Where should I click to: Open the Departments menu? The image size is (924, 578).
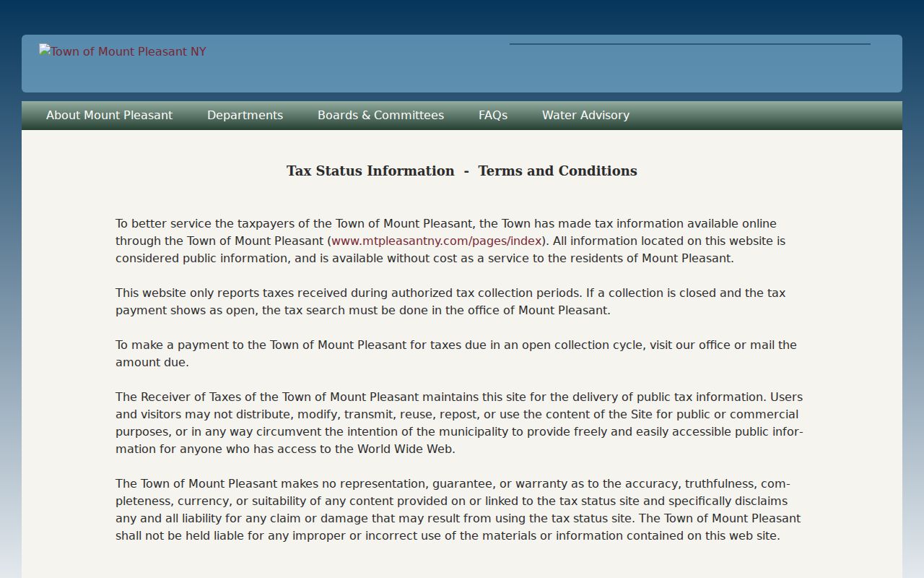click(245, 116)
